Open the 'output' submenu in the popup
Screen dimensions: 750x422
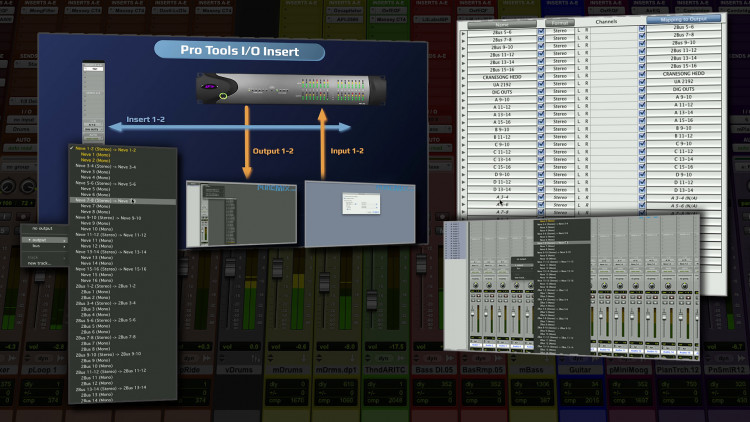click(44, 240)
